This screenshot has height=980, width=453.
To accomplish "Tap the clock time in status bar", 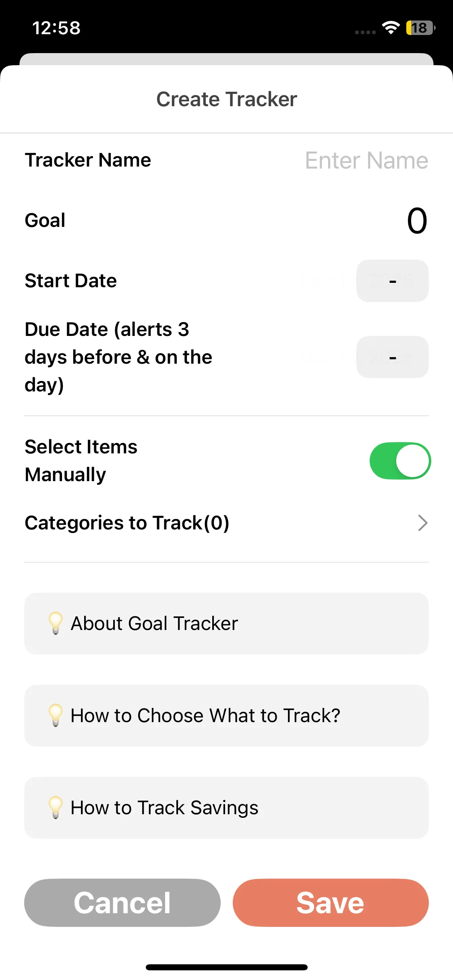I will pos(56,28).
